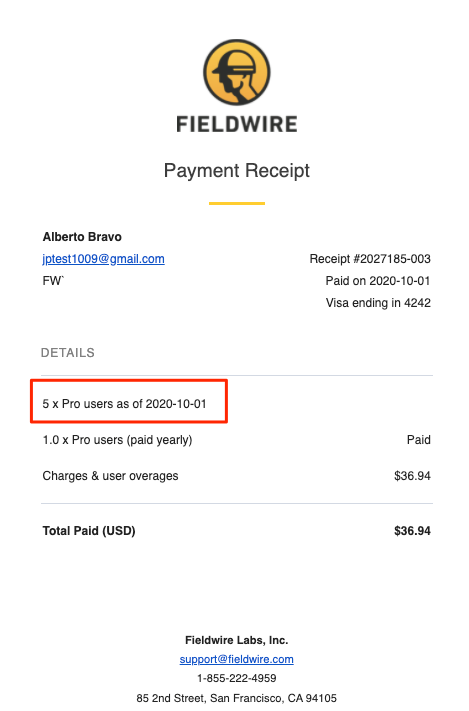Screen dimensions: 469x711
Task: Open the support@fieldwire.com link
Action: (x=236, y=659)
